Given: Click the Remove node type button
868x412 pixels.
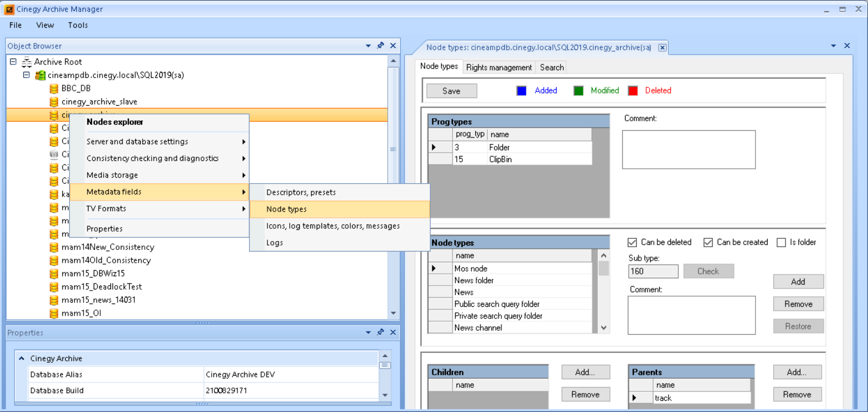Looking at the screenshot, I should click(x=798, y=304).
